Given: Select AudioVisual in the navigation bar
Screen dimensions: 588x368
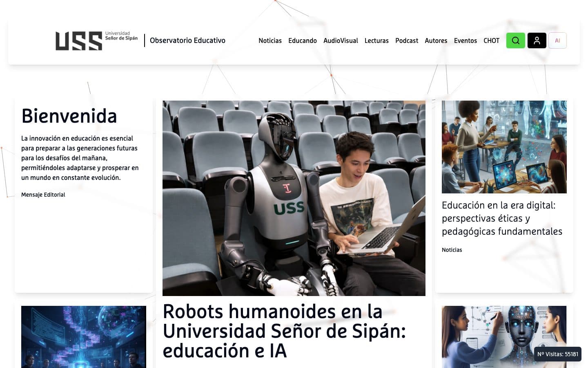Looking at the screenshot, I should (341, 40).
